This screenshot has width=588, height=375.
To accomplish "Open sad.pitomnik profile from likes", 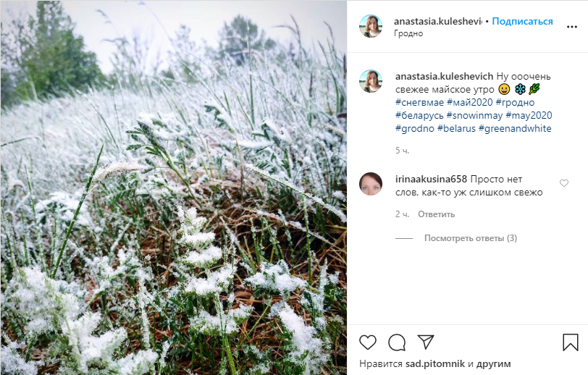I will [435, 363].
